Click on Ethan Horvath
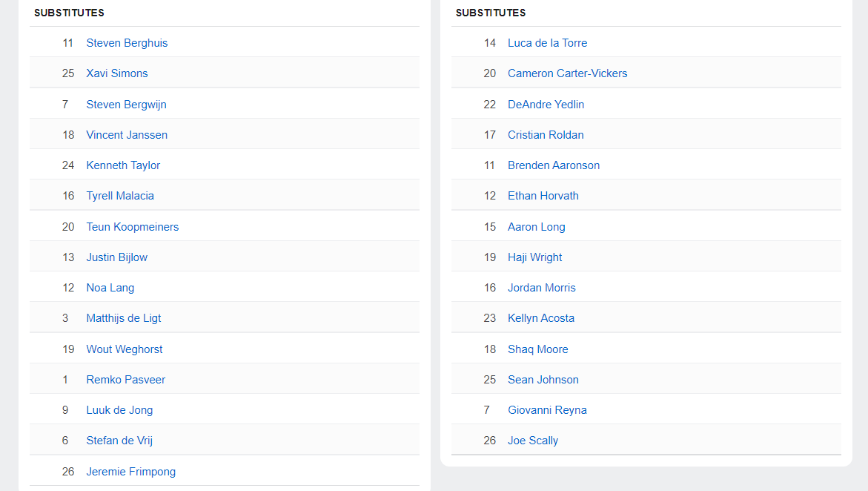Viewport: 868px width, 491px height. click(x=543, y=196)
